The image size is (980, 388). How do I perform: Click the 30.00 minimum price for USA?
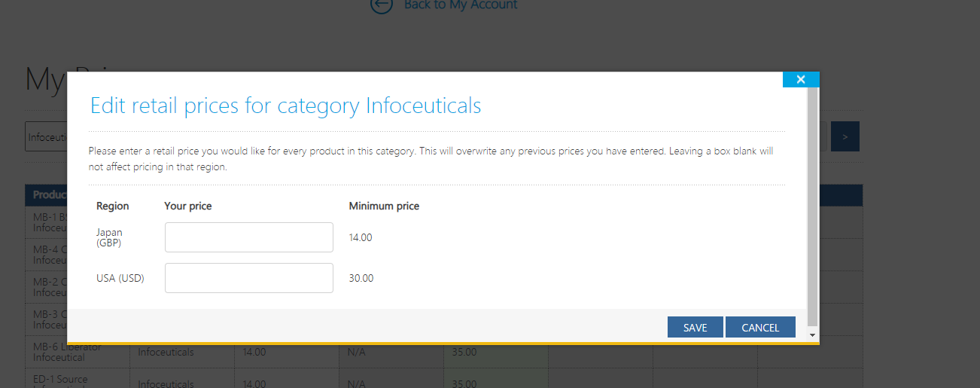coord(361,278)
